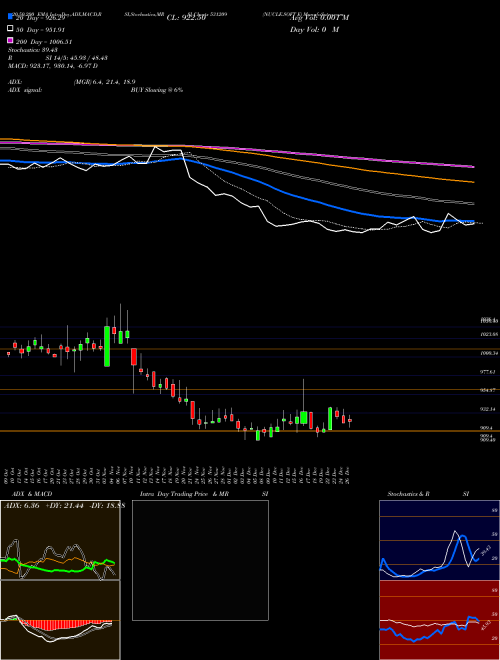Viewport: 500px width, 660px height.
Task: Click the 954.97 price level label
Action: click(x=489, y=390)
